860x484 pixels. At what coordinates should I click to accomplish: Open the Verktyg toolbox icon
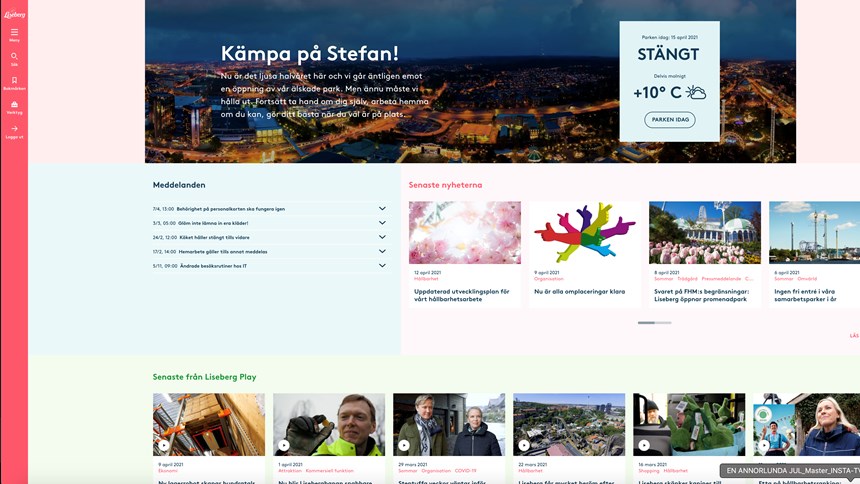[x=14, y=105]
